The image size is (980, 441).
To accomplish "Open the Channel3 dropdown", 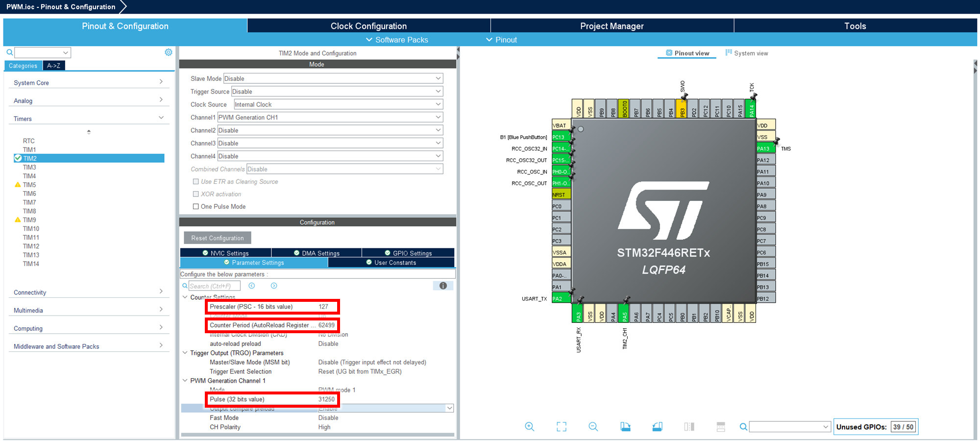I will pos(330,143).
